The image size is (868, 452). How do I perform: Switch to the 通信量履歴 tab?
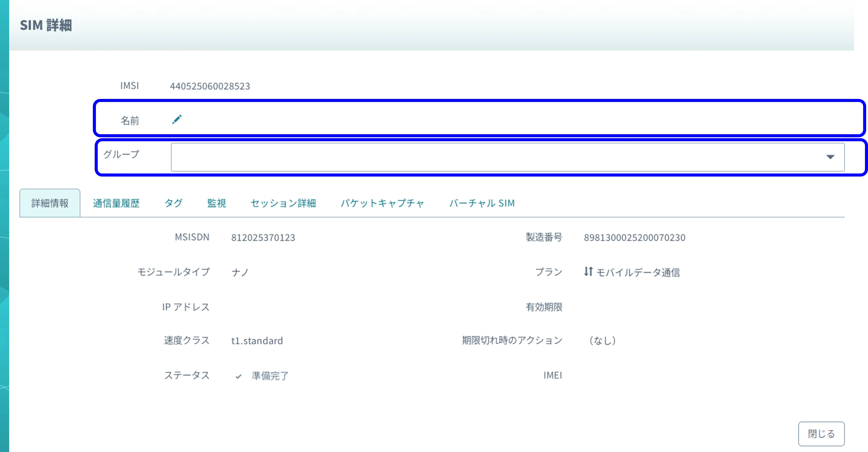(116, 203)
